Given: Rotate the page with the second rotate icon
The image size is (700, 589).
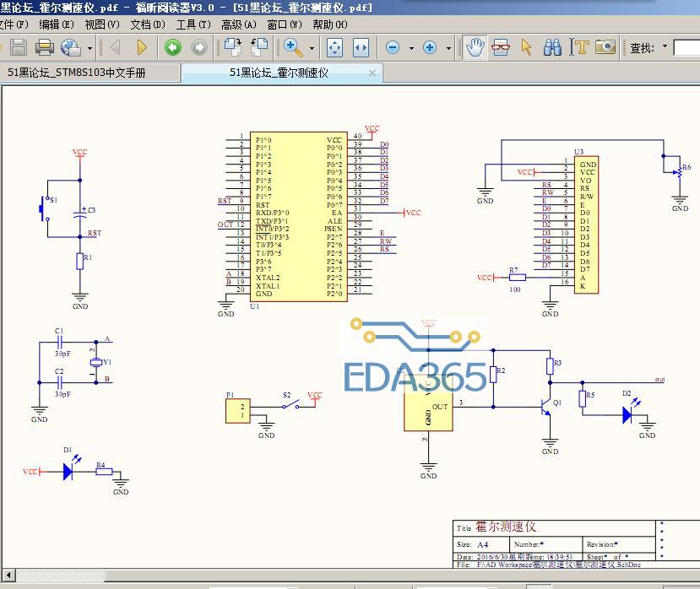Looking at the screenshot, I should click(259, 47).
